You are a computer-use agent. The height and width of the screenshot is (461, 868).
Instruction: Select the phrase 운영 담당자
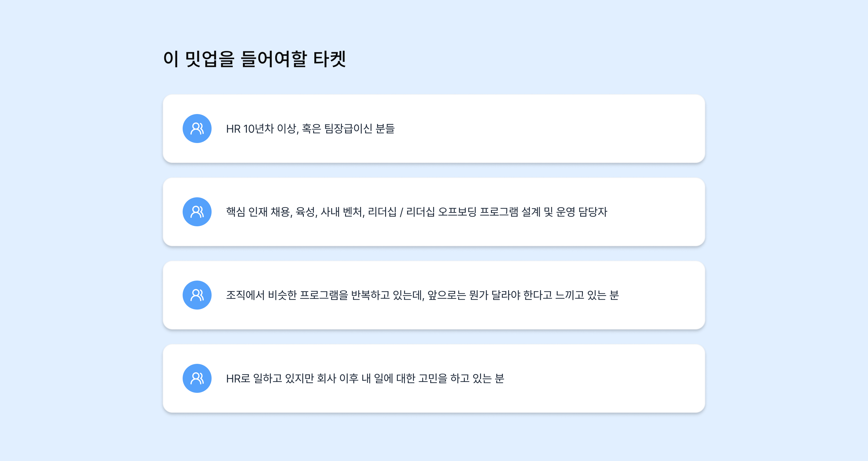pyautogui.click(x=582, y=212)
